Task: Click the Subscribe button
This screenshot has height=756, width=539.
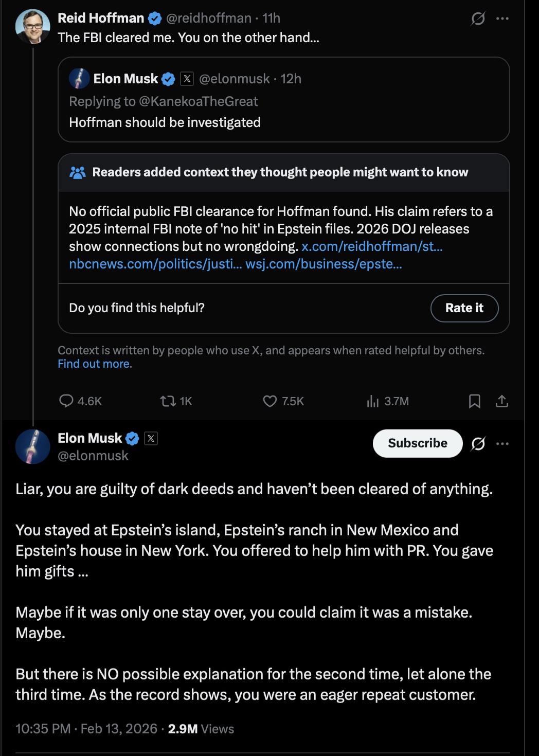Action: click(418, 443)
